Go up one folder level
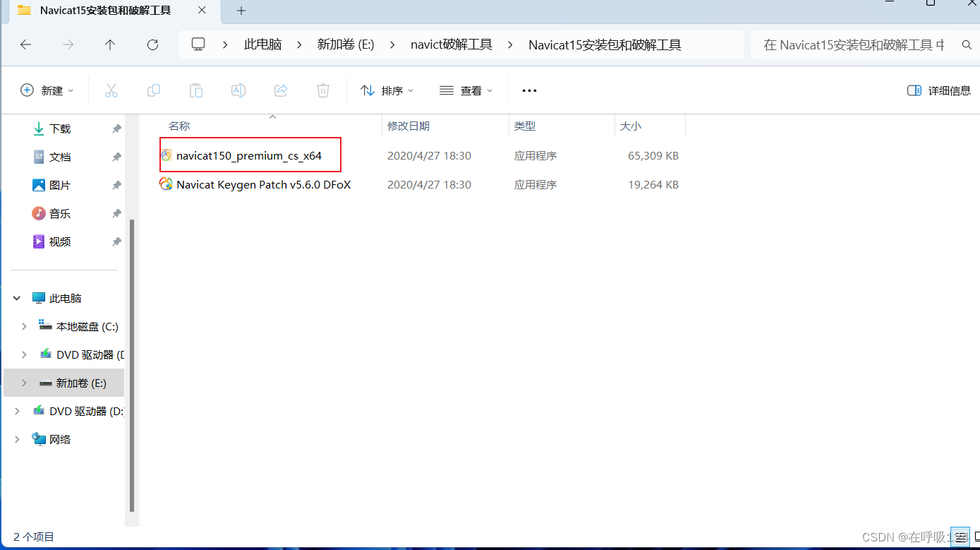 (110, 44)
